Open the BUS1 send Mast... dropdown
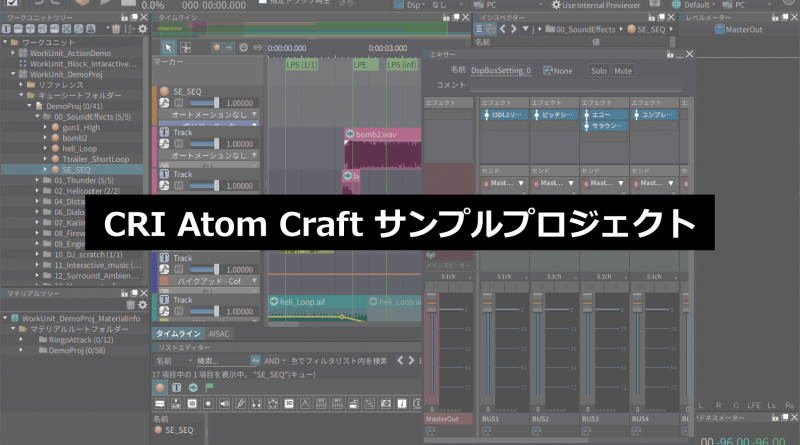The image size is (800, 445). [x=504, y=183]
